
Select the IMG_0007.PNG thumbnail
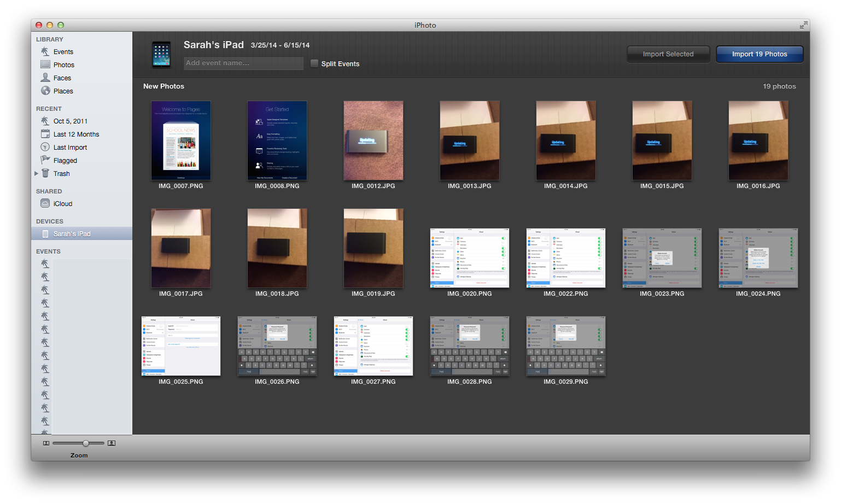coord(181,140)
